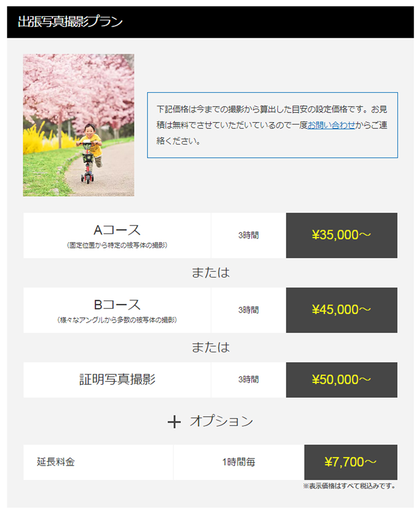Click the 出張写真撮影プラン header title

point(70,22)
